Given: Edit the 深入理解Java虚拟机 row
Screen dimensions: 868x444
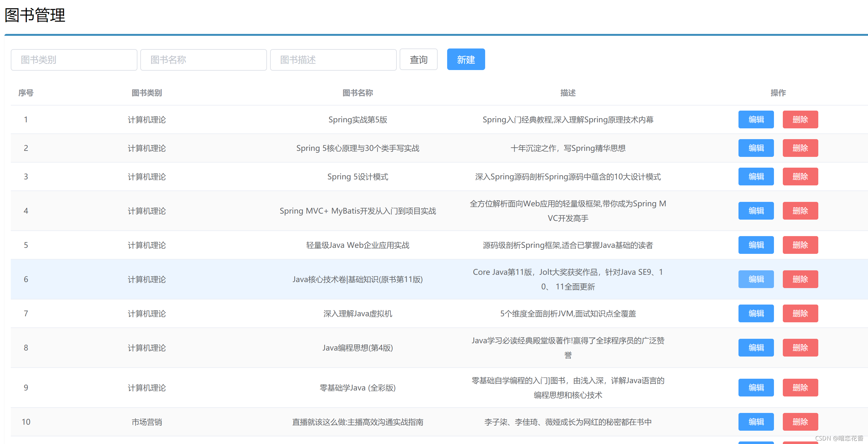Looking at the screenshot, I should [756, 313].
